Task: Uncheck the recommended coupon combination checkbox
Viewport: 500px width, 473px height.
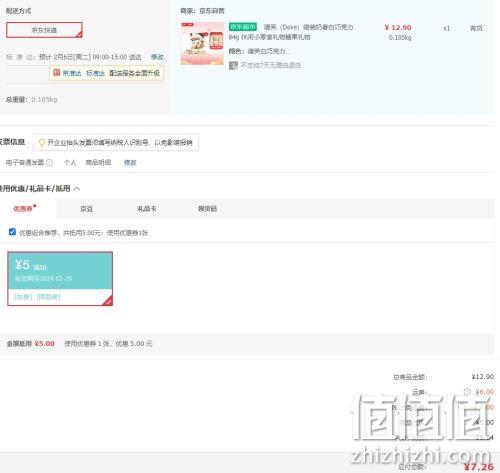Action: pyautogui.click(x=12, y=232)
